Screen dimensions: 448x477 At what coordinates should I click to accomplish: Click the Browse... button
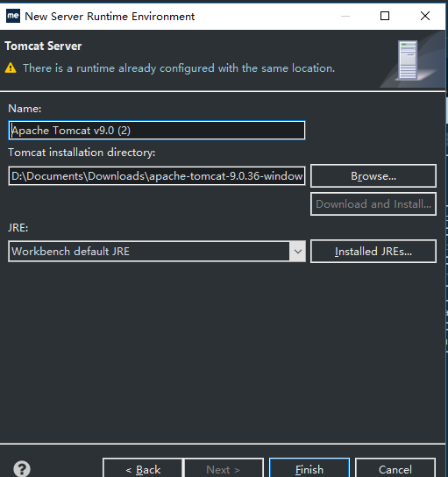click(373, 176)
